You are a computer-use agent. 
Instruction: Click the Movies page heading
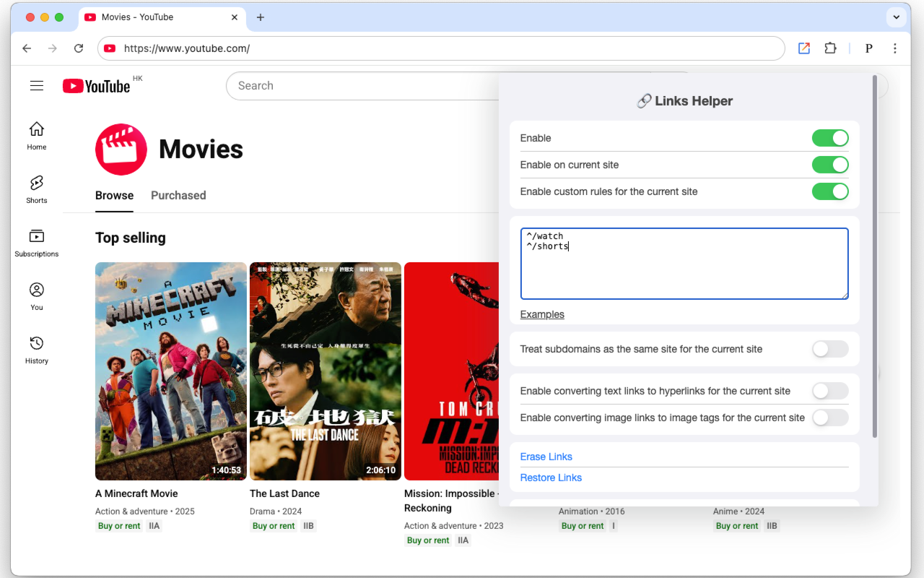(201, 149)
